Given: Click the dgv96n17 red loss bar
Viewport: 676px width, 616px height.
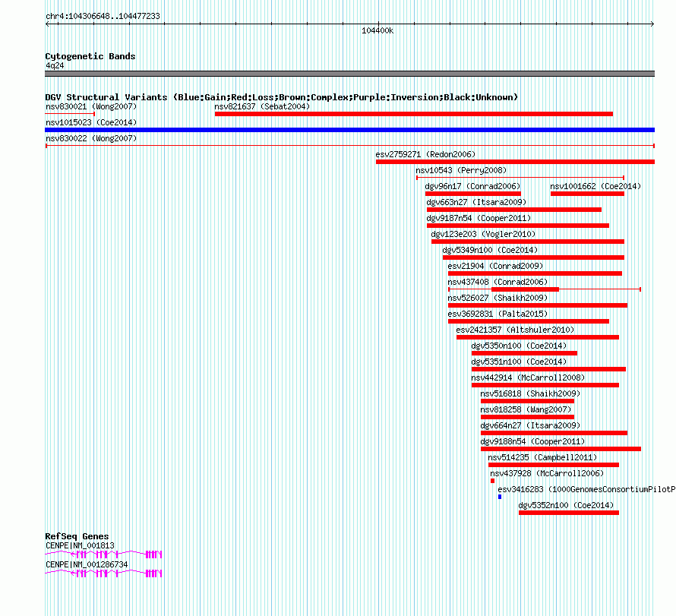Looking at the screenshot, I should (473, 194).
